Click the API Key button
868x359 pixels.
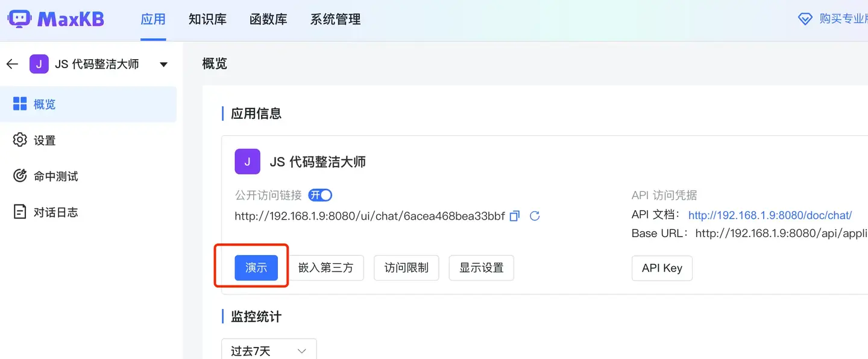pyautogui.click(x=662, y=267)
